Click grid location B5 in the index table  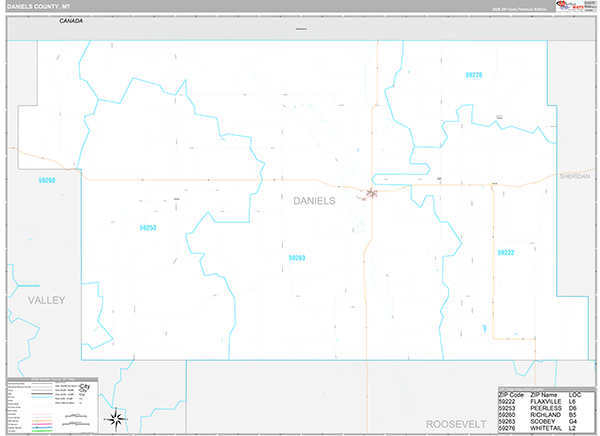tap(573, 415)
